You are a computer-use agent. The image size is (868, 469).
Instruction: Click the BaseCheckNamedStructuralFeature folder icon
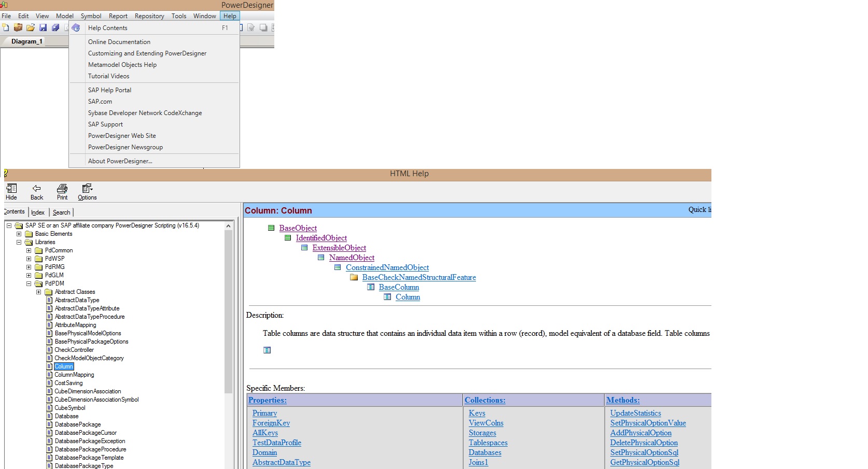(354, 277)
